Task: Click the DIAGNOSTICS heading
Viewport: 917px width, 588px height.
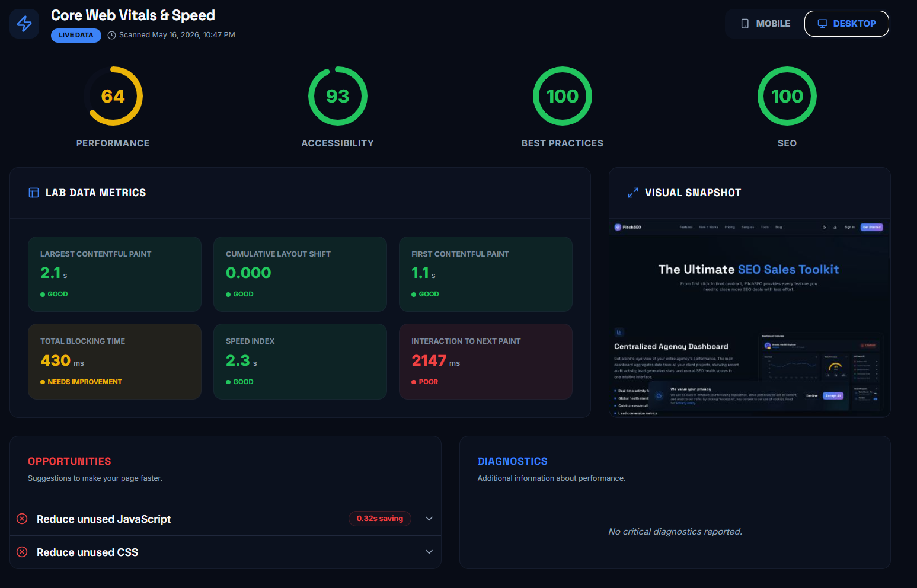Action: point(513,461)
